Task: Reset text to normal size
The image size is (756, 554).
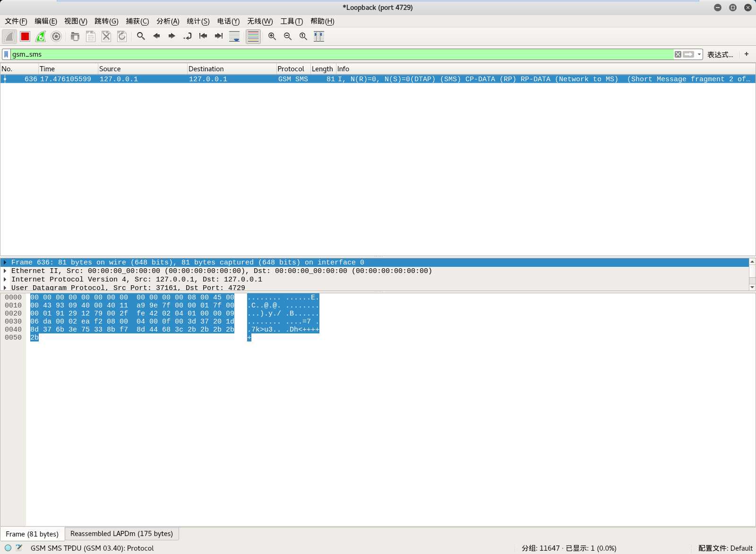Action: [x=303, y=36]
